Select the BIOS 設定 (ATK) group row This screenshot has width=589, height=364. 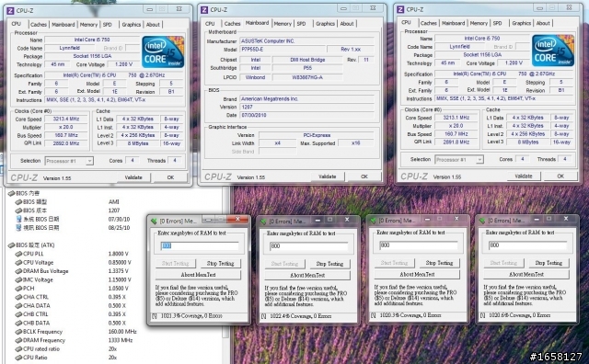[x=31, y=245]
